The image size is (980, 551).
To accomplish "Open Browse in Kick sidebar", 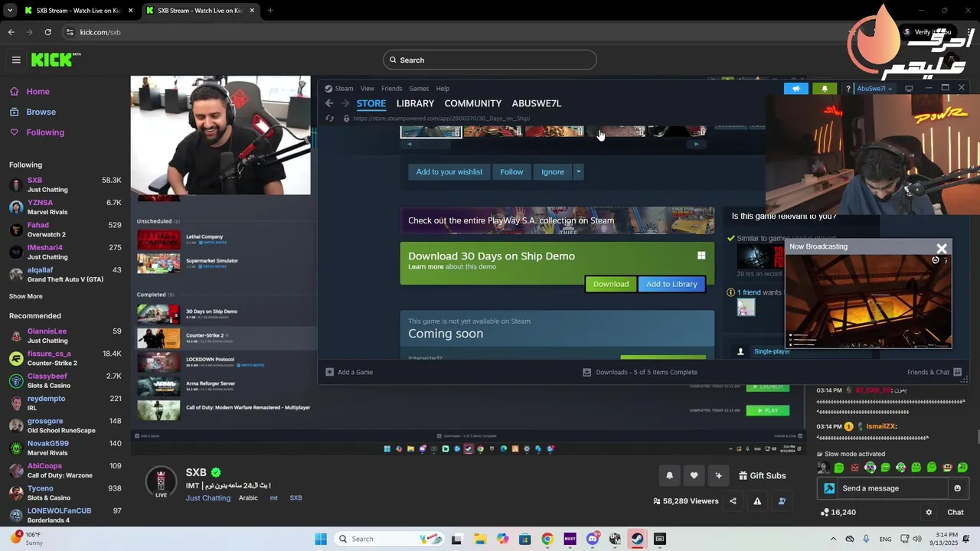I will (x=41, y=112).
